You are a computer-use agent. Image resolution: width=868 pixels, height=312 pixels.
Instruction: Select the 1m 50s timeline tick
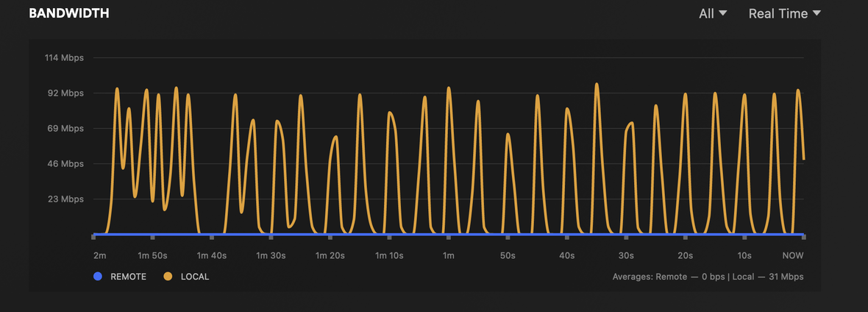pyautogui.click(x=153, y=237)
